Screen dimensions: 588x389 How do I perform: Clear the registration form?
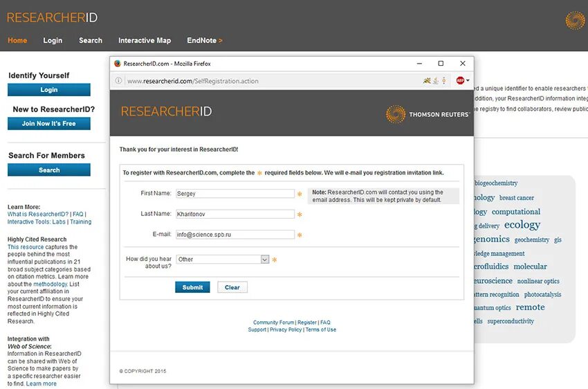(x=232, y=287)
